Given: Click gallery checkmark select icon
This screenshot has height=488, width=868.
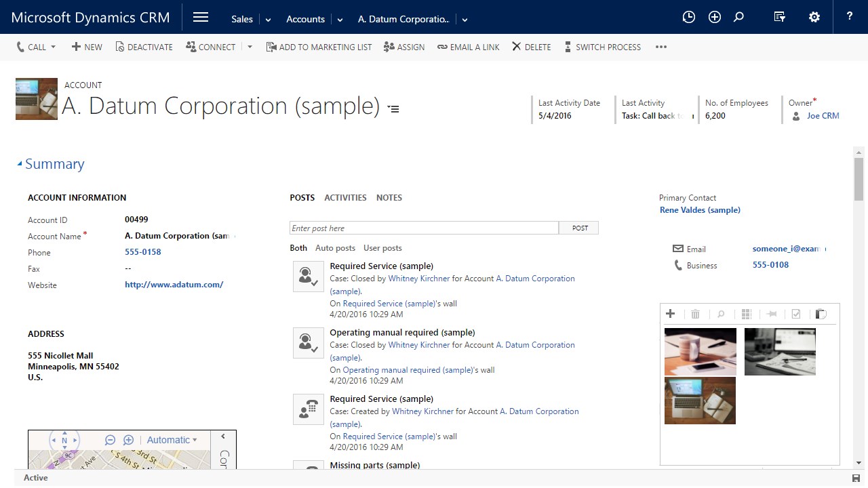Looking at the screenshot, I should coord(796,314).
